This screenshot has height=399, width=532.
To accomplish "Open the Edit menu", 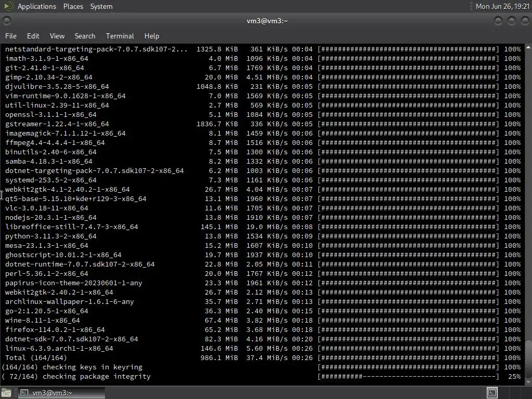I will pyautogui.click(x=33, y=36).
